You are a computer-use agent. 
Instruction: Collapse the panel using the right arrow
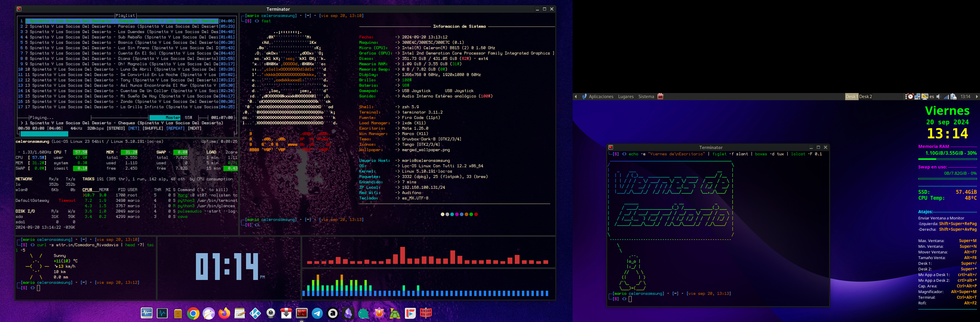click(977, 97)
